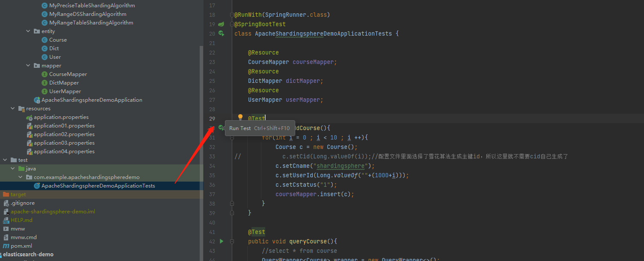This screenshot has height=261, width=644.
Task: Click the User entity class icon
Action: 45,57
